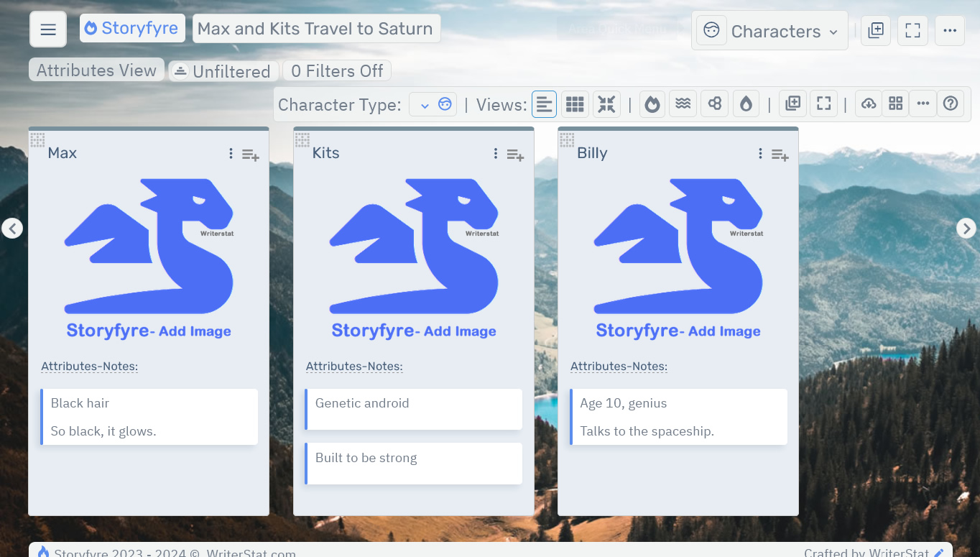Open the kebab menu on the Max card
980x557 pixels.
click(x=230, y=153)
